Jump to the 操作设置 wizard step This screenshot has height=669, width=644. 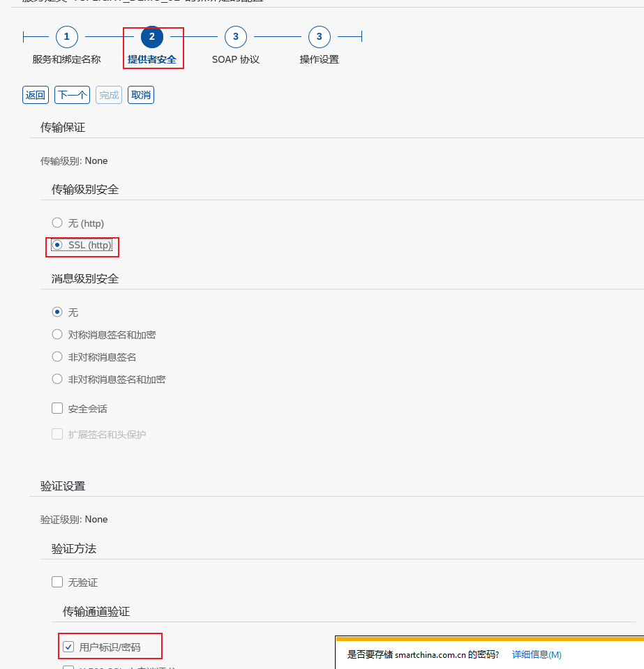(x=320, y=37)
